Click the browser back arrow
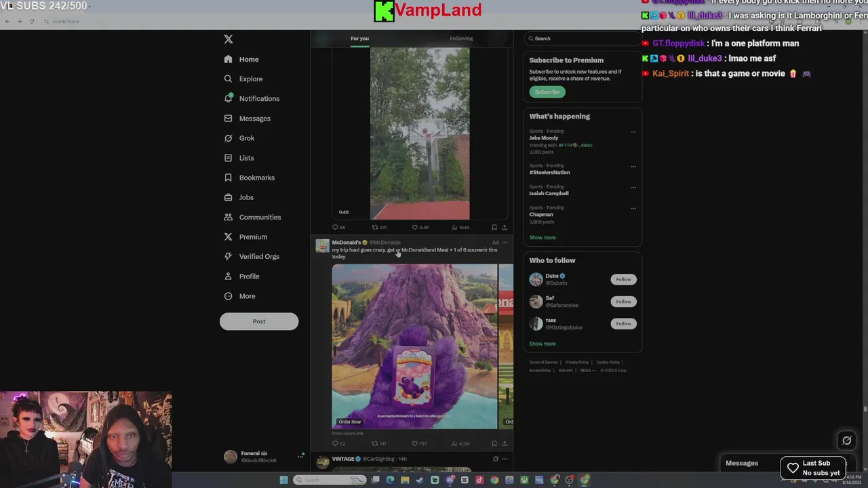Image resolution: width=868 pixels, height=488 pixels. (7, 21)
